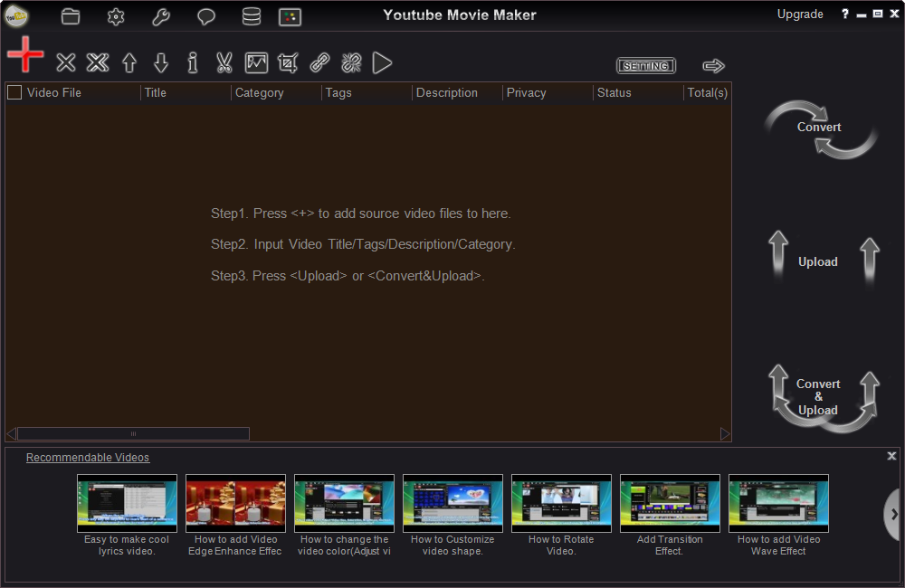
Task: Click the Privacy column header
Action: point(526,92)
